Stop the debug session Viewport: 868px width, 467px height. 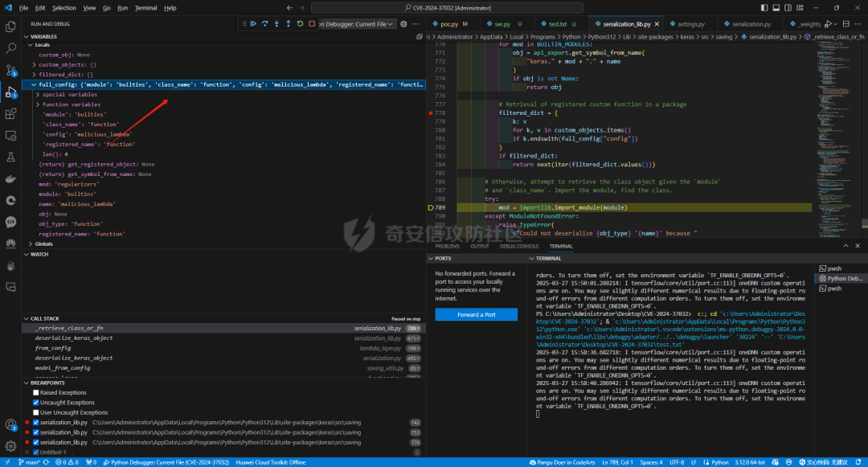(312, 24)
